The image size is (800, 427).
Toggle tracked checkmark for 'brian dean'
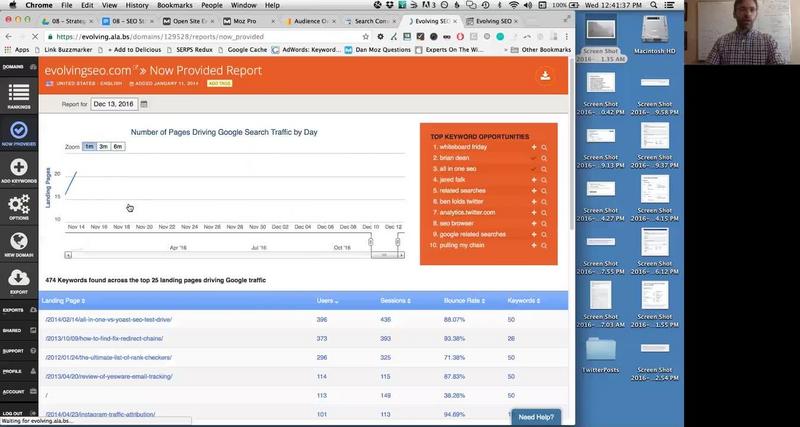534,158
